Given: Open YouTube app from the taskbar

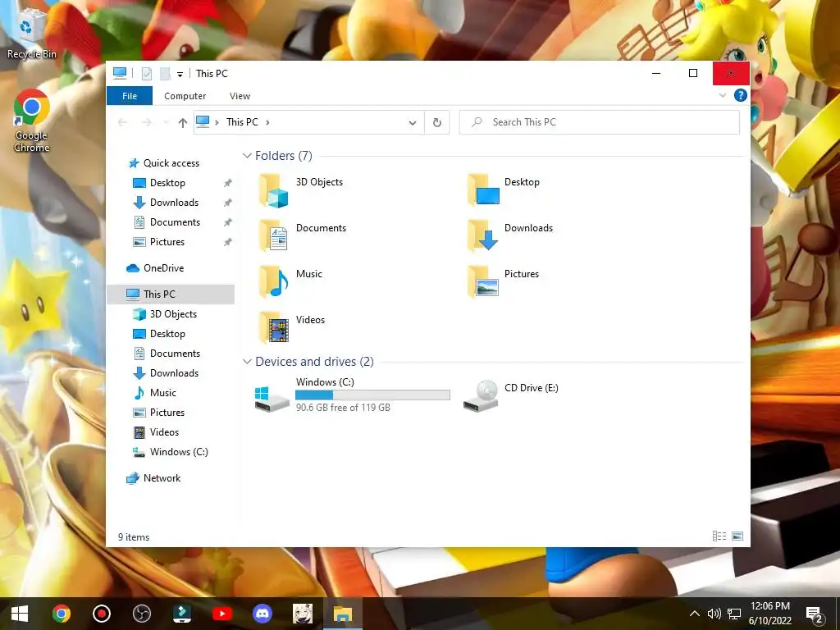Looking at the screenshot, I should pos(221,614).
